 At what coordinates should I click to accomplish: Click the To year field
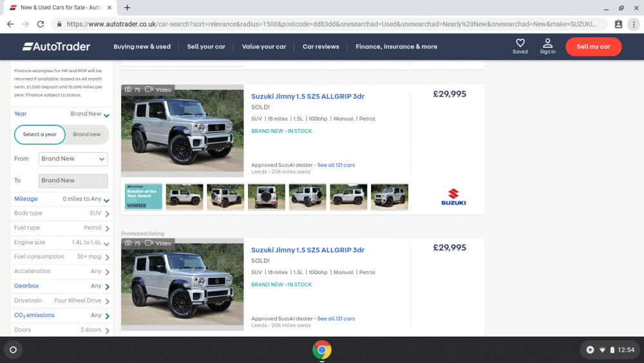point(73,181)
